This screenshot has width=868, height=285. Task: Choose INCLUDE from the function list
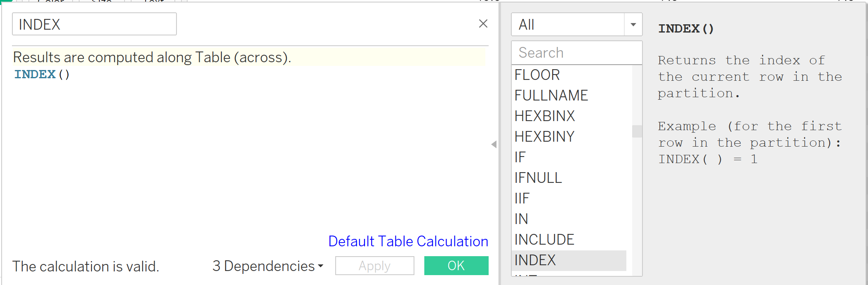[544, 240]
